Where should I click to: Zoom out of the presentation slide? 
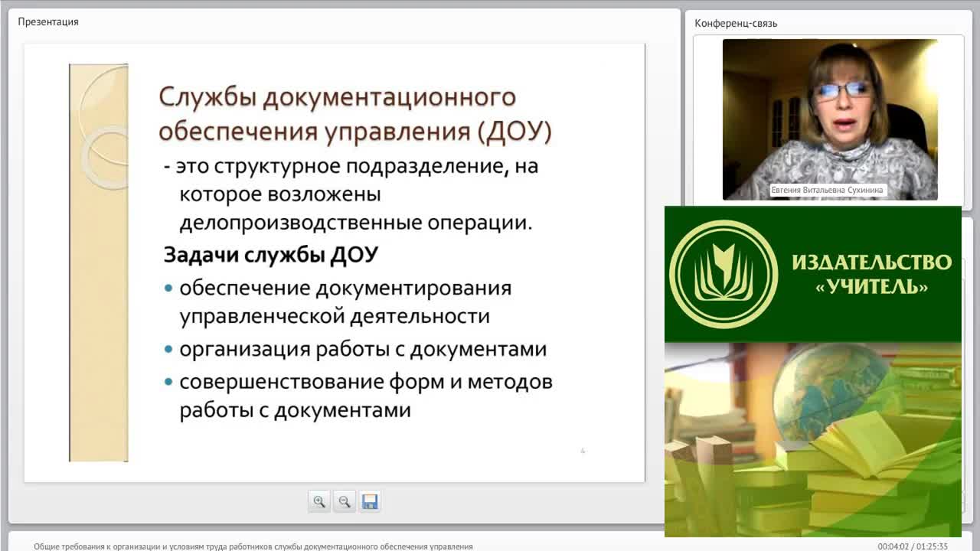345,502
